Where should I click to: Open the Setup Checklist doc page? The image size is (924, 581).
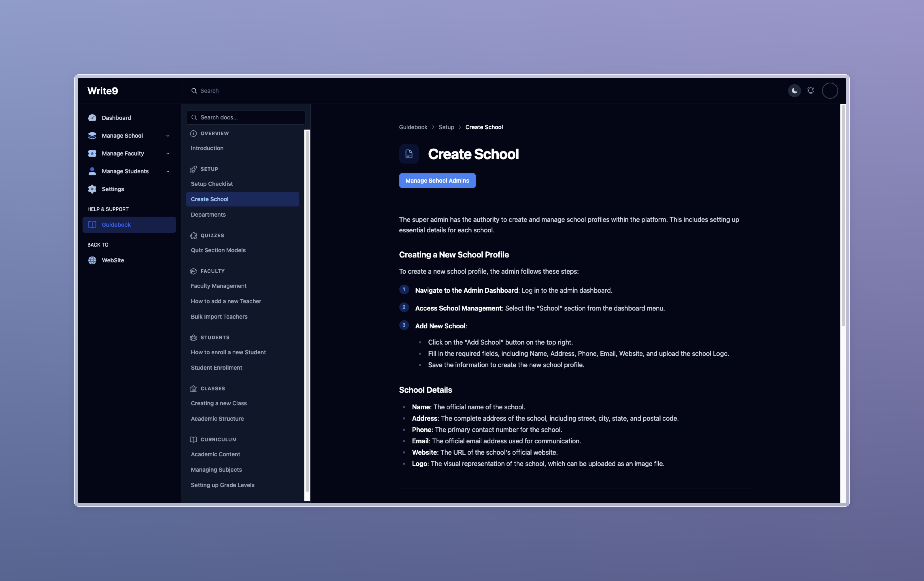click(x=212, y=184)
